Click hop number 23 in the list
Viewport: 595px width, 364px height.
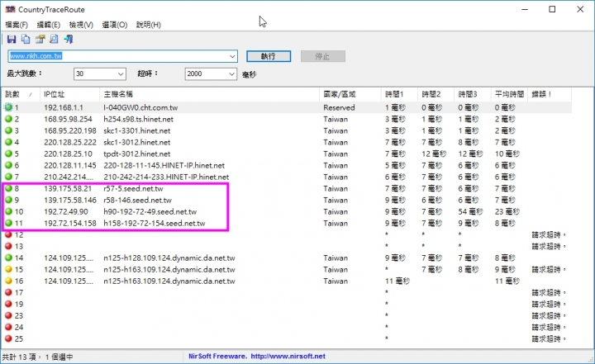tap(18, 315)
